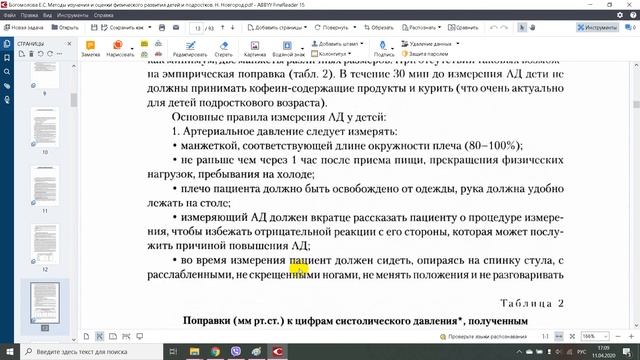This screenshot has width=640, height=360.
Task: Toggle the Инструменты tools panel
Action: coord(597,27)
